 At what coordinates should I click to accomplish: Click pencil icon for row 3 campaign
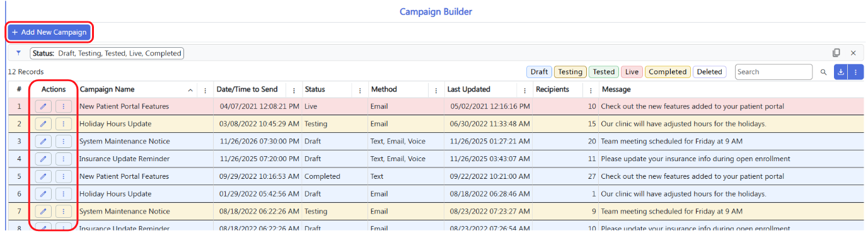point(43,142)
